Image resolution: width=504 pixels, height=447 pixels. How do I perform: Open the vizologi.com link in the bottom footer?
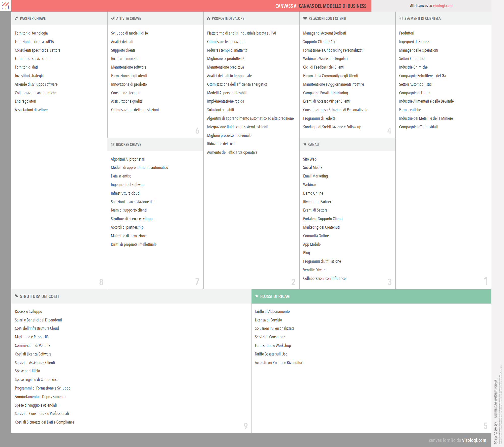474,440
